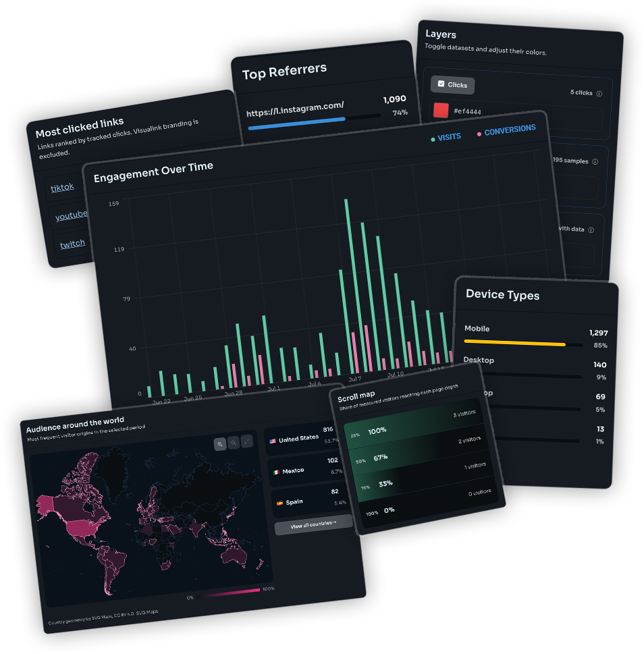644x654 pixels.
Task: Click the Engagement Over Time heading
Action: (153, 172)
